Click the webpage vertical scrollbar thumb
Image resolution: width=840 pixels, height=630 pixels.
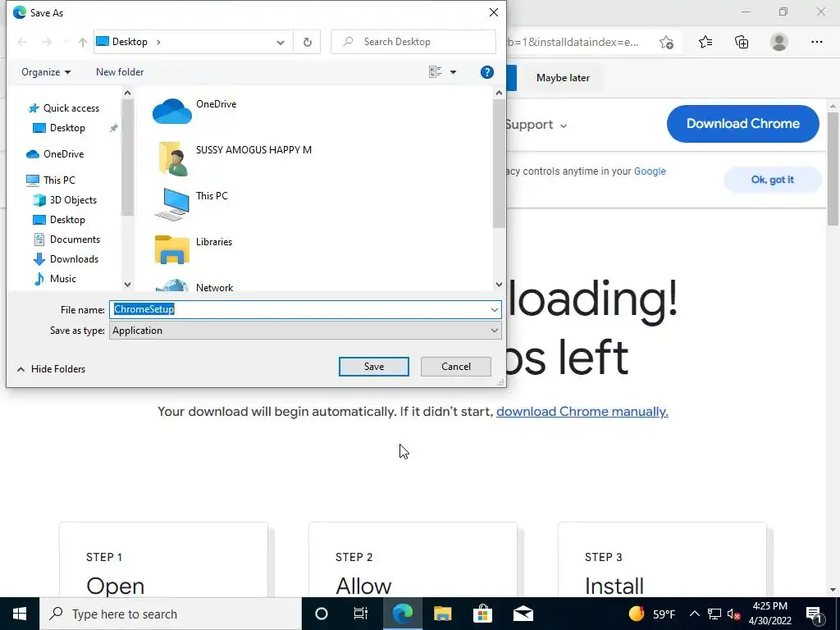[x=833, y=168]
